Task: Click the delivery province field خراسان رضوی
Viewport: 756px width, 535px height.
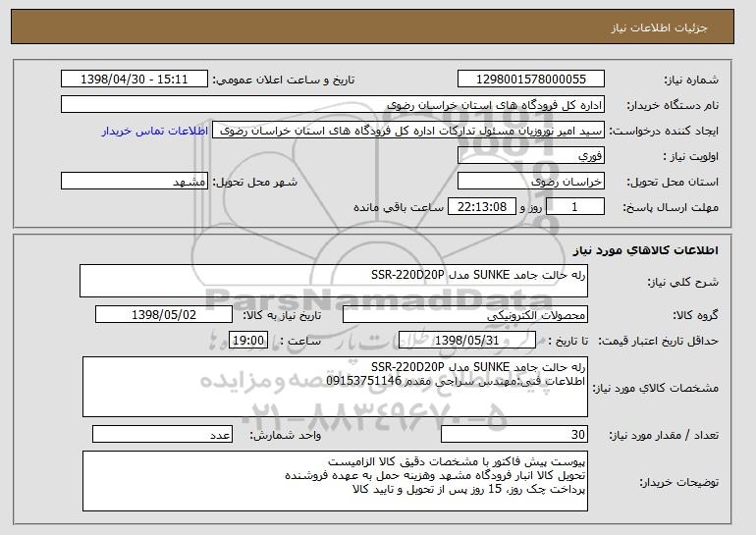Action: pyautogui.click(x=531, y=182)
